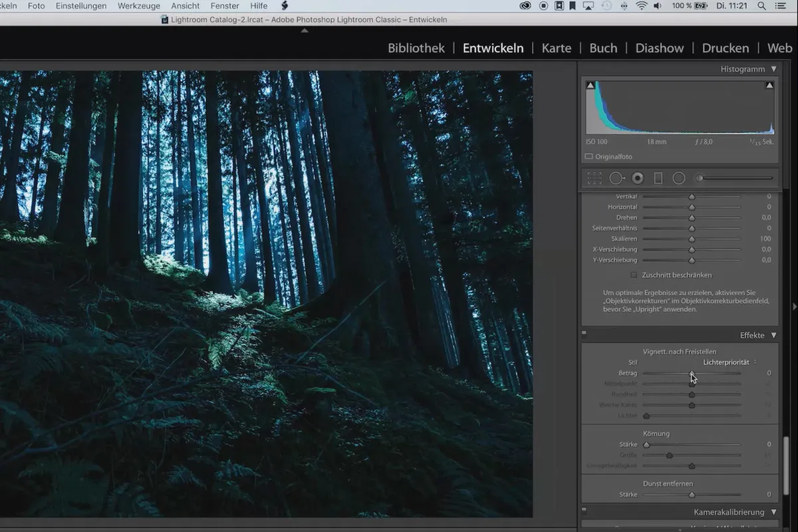Open the script menu icon
The height and width of the screenshot is (532, 798).
(285, 6)
